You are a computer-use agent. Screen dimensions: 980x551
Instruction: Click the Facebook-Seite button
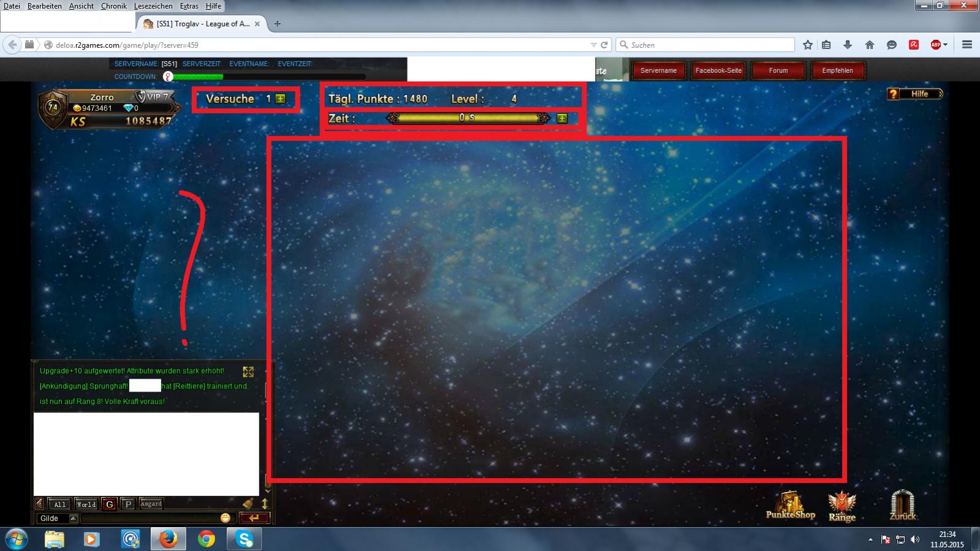[718, 70]
